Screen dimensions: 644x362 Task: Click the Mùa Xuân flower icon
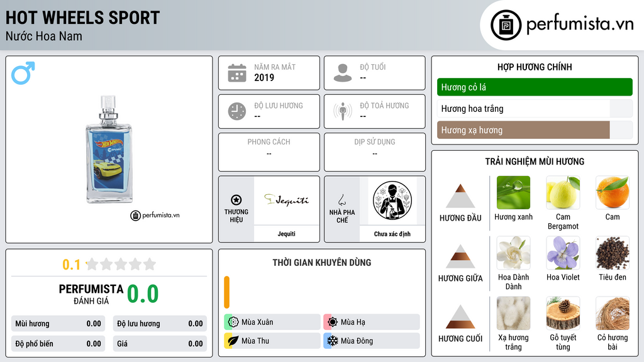(x=233, y=322)
